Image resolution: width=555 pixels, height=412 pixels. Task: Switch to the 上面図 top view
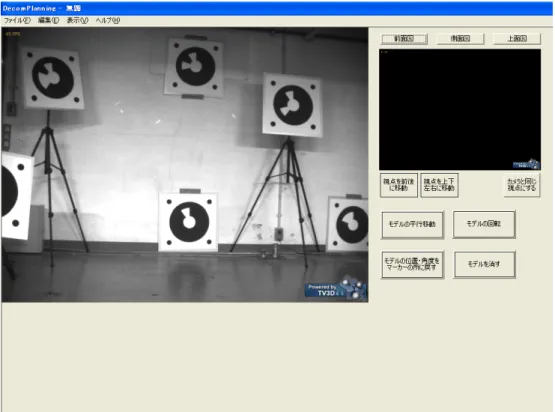pos(517,38)
